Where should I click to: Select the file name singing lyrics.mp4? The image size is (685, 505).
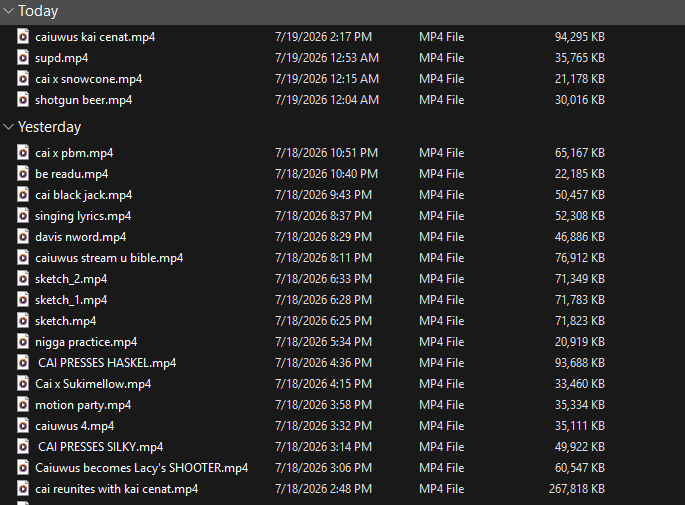[x=83, y=216]
